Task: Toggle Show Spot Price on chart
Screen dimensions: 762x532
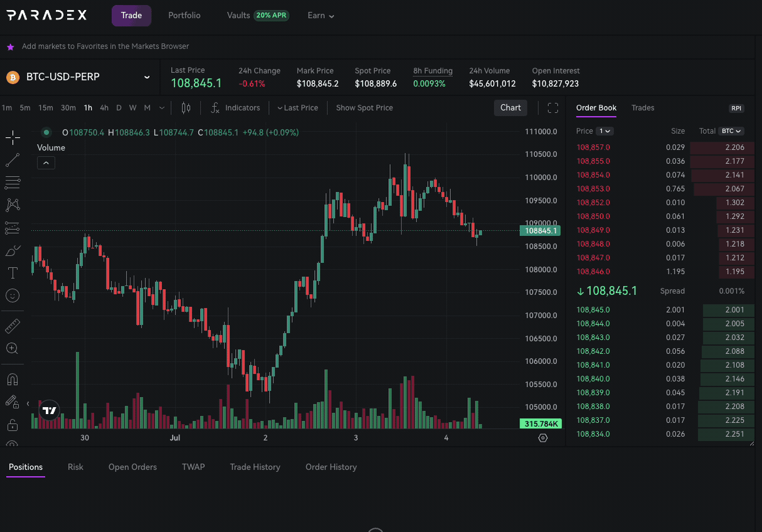Action: [x=364, y=108]
